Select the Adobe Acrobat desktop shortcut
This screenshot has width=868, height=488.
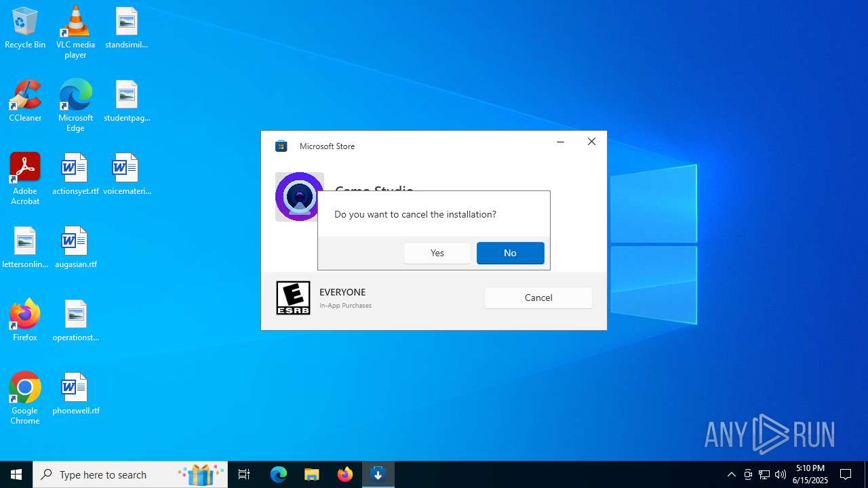25,179
